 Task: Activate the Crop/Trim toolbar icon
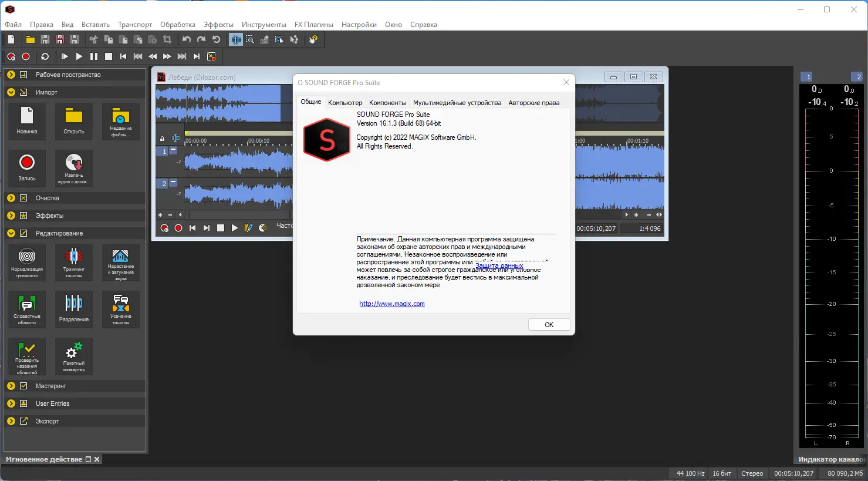[168, 39]
